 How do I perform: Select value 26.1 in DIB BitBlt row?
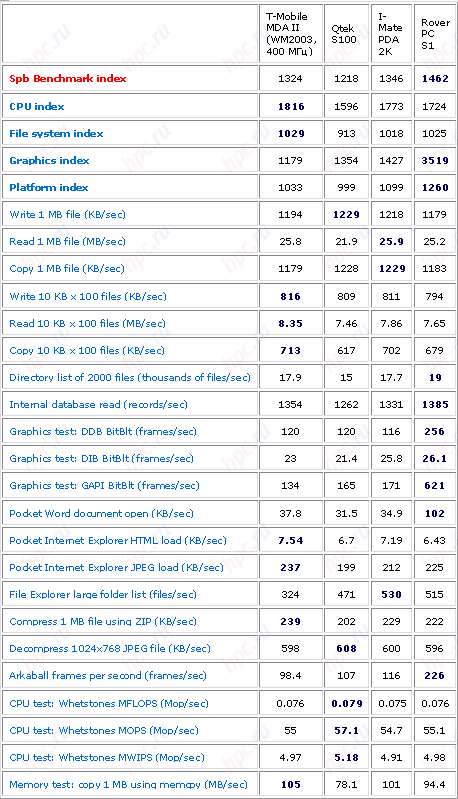(435, 459)
